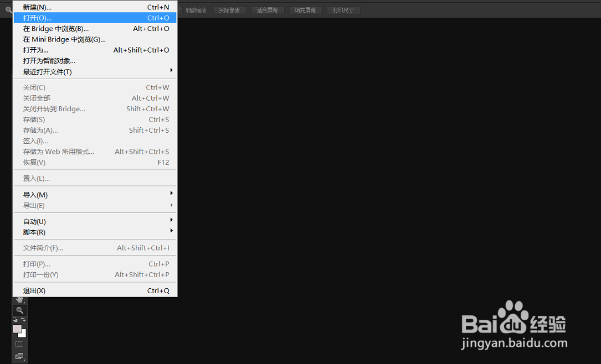Click the 文件简介(F)... entry
601x364 pixels.
click(x=95, y=248)
